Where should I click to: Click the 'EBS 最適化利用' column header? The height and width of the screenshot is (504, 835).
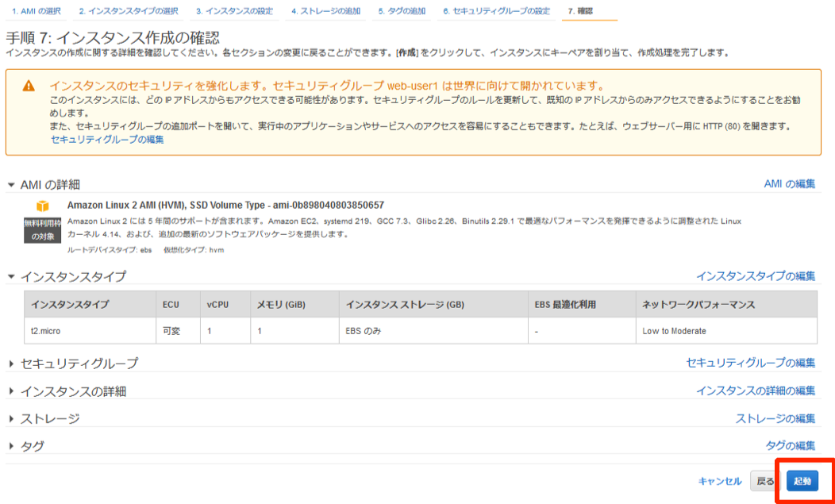582,305
